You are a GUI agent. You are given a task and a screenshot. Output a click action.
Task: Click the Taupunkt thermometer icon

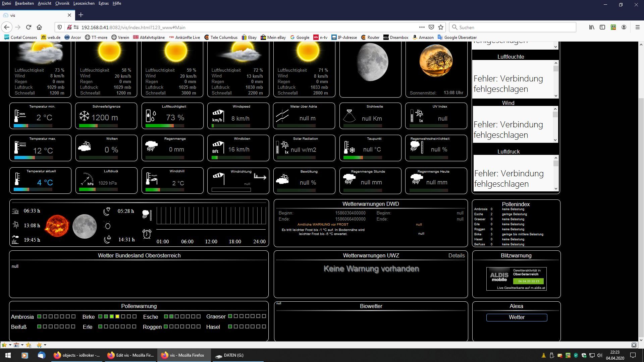click(x=349, y=147)
